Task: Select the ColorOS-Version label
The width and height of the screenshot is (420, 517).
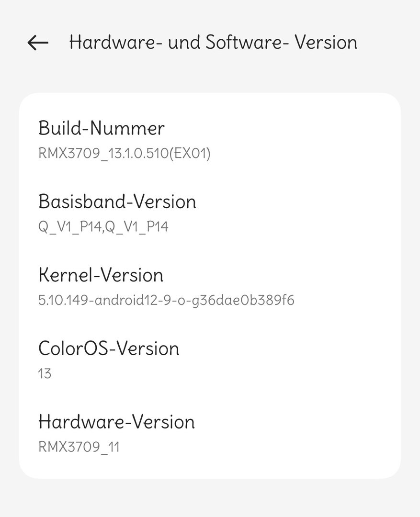Action: tap(109, 348)
